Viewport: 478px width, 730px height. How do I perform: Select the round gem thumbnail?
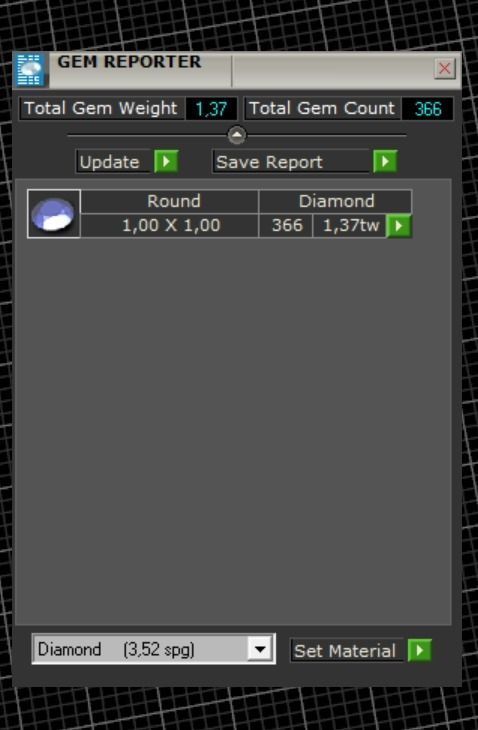54,214
